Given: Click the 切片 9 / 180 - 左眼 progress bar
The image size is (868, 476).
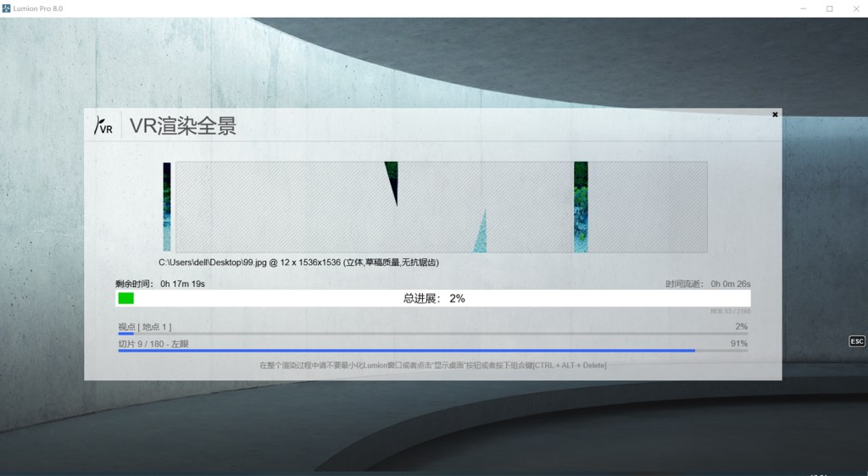Looking at the screenshot, I should 432,350.
